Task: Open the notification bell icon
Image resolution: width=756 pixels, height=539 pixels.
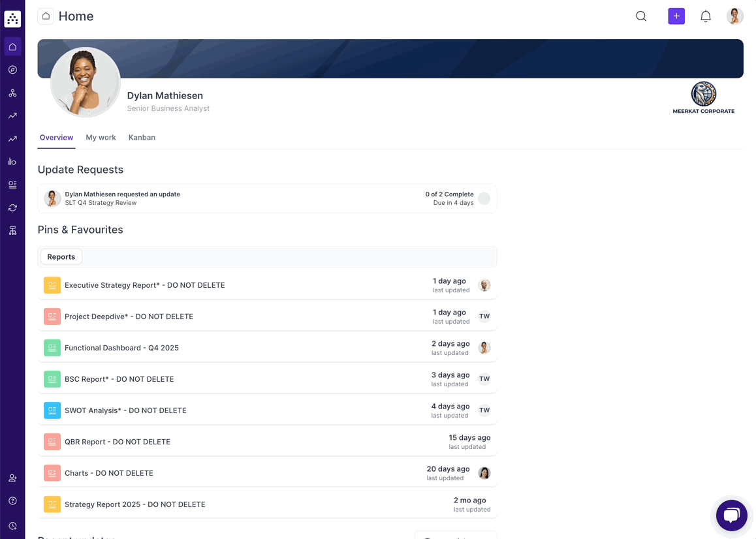Action: click(x=706, y=16)
